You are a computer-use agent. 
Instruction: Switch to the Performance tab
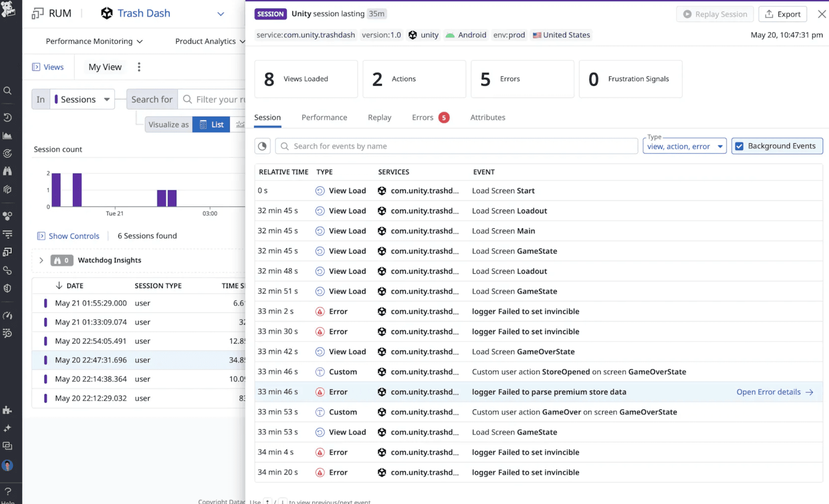click(324, 117)
